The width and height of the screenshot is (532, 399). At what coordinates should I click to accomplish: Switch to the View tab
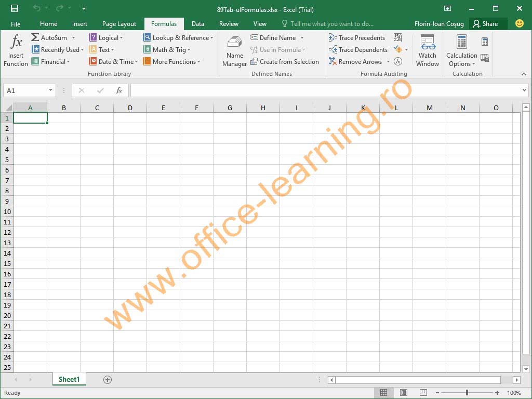point(260,24)
